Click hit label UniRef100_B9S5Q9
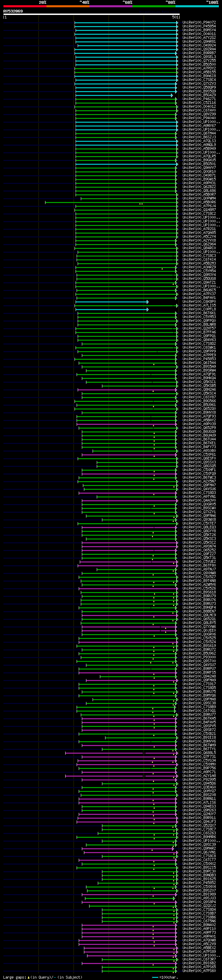 [199, 91]
